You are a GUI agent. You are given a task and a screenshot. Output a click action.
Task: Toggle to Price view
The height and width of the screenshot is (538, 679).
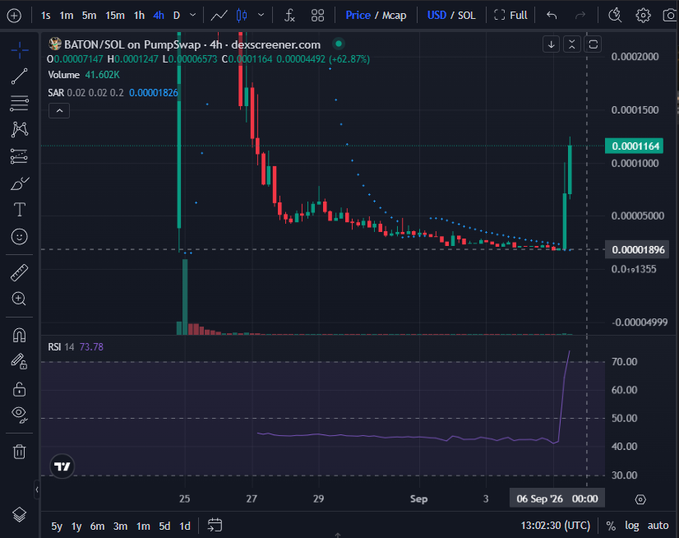click(x=358, y=16)
